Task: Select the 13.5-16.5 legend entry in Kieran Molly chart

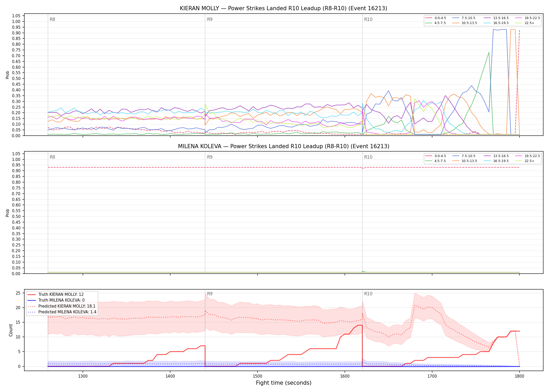Action: tap(496, 18)
